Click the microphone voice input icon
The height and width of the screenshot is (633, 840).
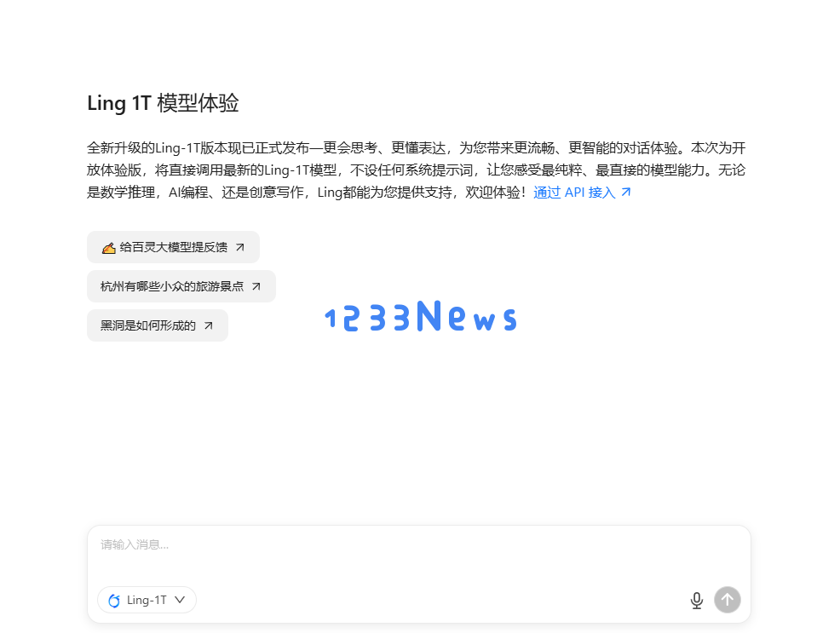click(696, 601)
